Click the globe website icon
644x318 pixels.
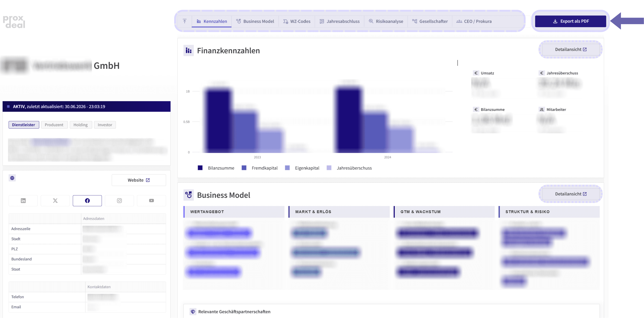[x=12, y=178]
